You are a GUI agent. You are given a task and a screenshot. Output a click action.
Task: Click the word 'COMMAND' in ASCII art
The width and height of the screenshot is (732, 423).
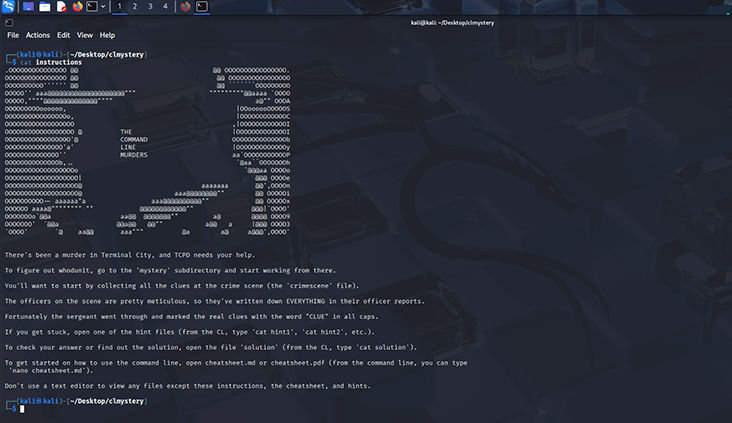(x=134, y=140)
